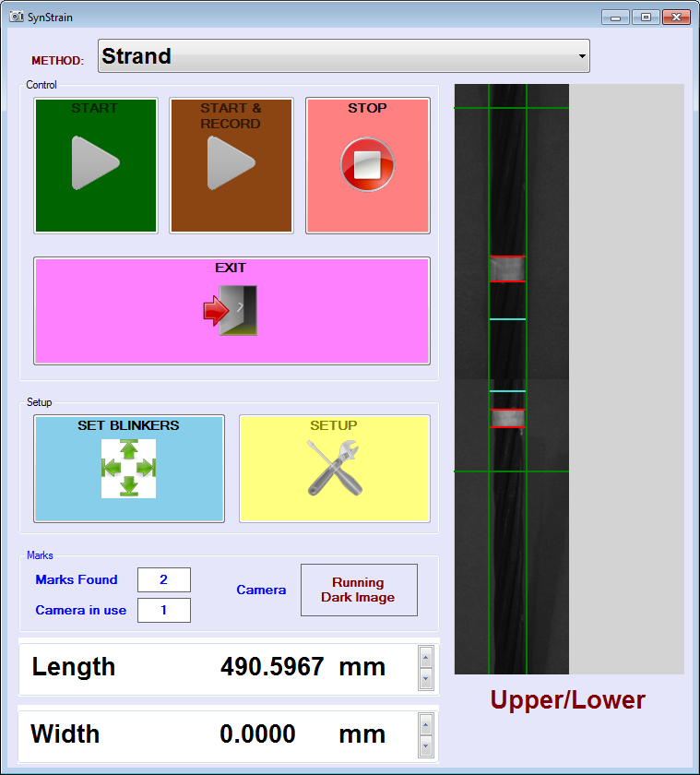
Task: Open SET BLINKERS arrows icon
Action: pyautogui.click(x=128, y=469)
